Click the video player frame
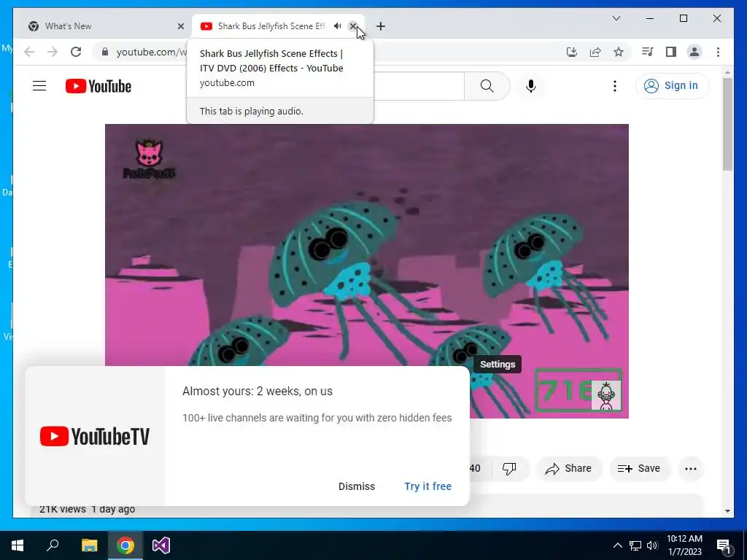The width and height of the screenshot is (747, 560). [367, 271]
